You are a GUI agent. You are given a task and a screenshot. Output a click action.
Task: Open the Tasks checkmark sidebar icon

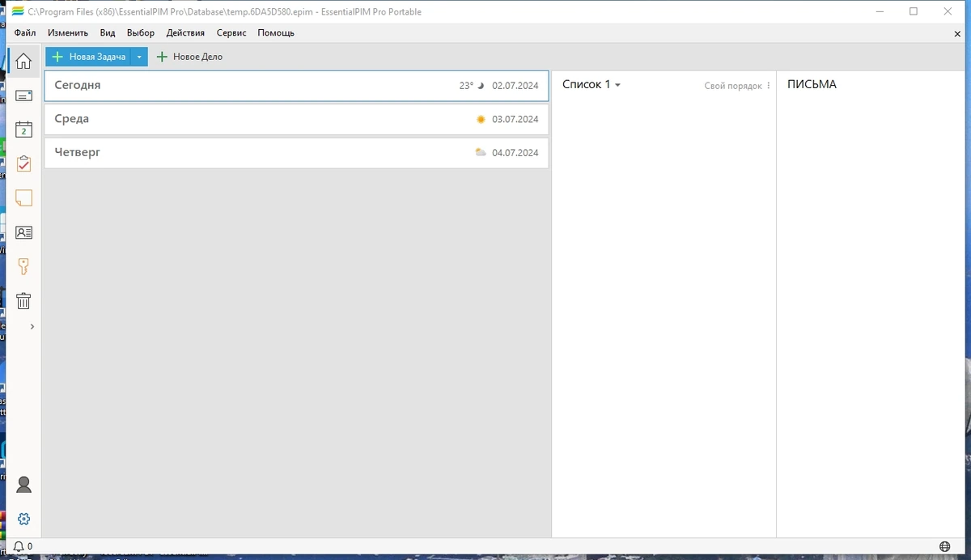click(x=23, y=163)
